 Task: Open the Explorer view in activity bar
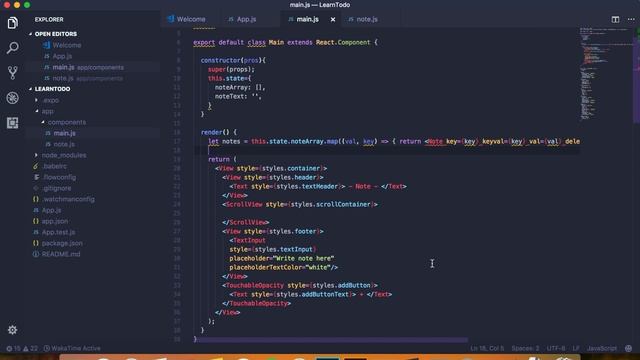[x=13, y=23]
